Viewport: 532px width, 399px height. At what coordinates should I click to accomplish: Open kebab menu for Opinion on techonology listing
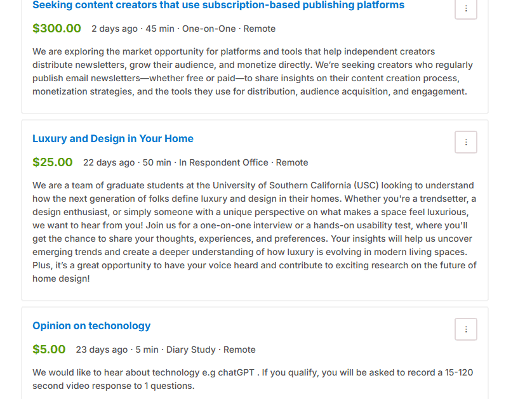pyautogui.click(x=466, y=329)
